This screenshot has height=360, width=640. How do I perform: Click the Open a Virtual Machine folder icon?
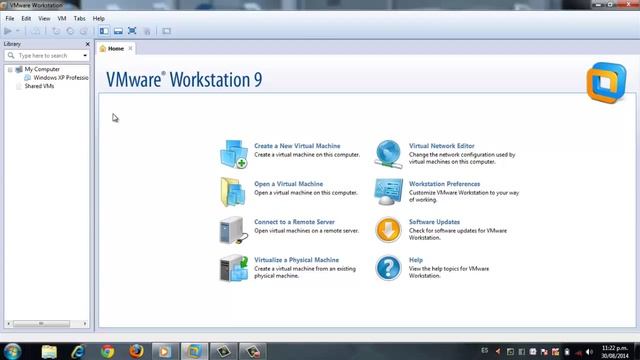[233, 192]
